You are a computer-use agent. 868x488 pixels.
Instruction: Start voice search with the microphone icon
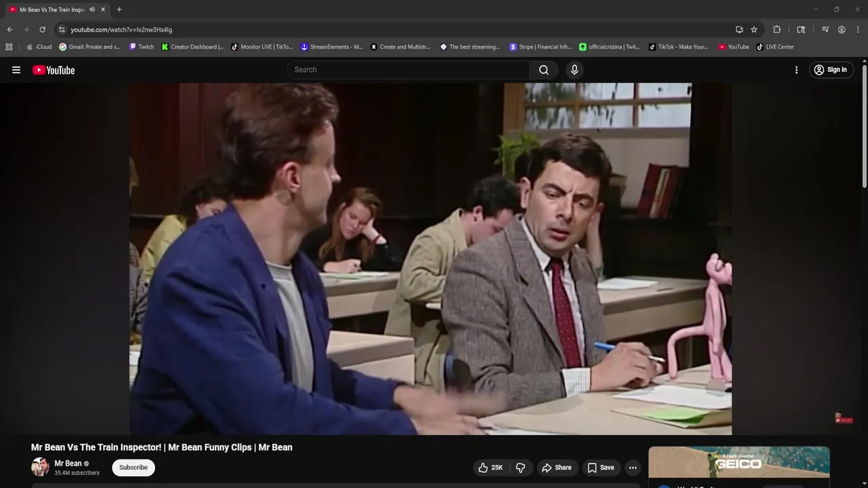click(574, 70)
